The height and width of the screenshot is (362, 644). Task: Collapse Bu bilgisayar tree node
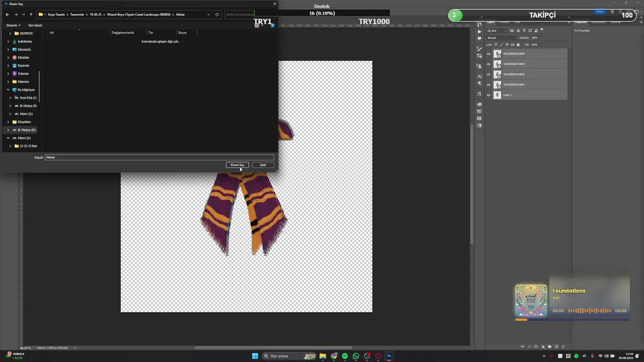click(x=8, y=89)
